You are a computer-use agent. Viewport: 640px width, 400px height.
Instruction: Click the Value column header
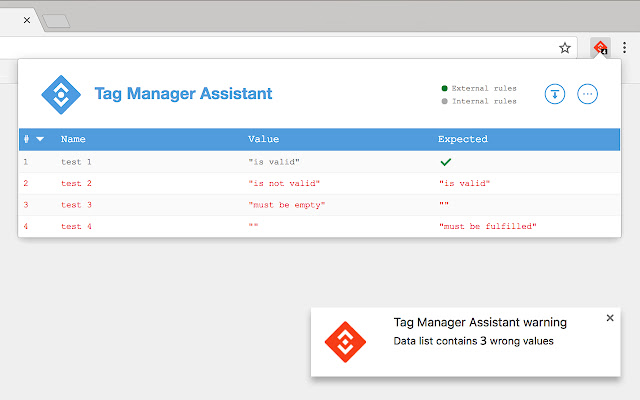(x=264, y=139)
